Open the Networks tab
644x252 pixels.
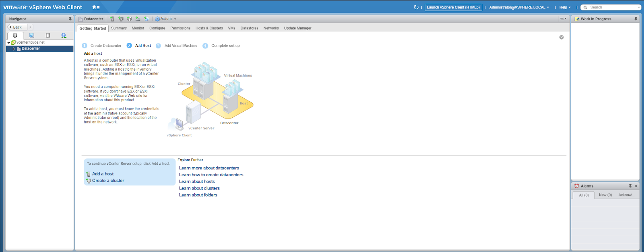pyautogui.click(x=271, y=28)
